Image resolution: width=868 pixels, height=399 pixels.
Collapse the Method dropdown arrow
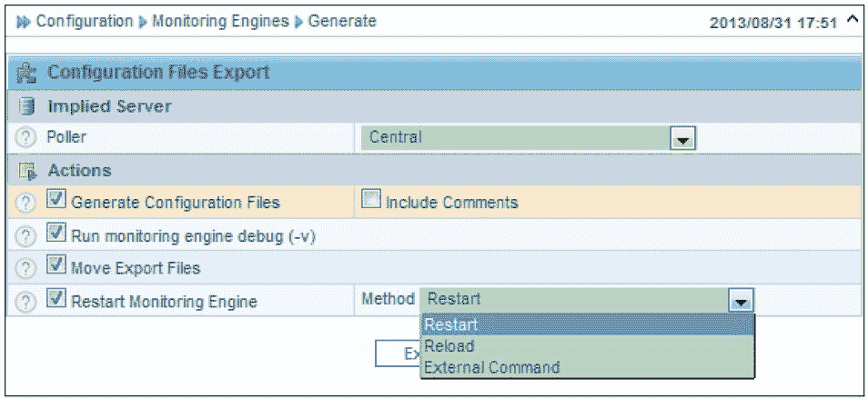pyautogui.click(x=742, y=300)
